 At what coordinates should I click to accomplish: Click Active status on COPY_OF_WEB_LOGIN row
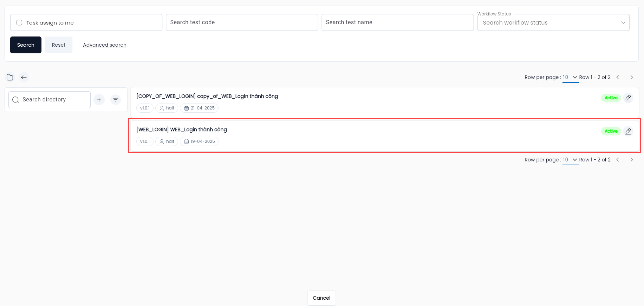coord(611,98)
